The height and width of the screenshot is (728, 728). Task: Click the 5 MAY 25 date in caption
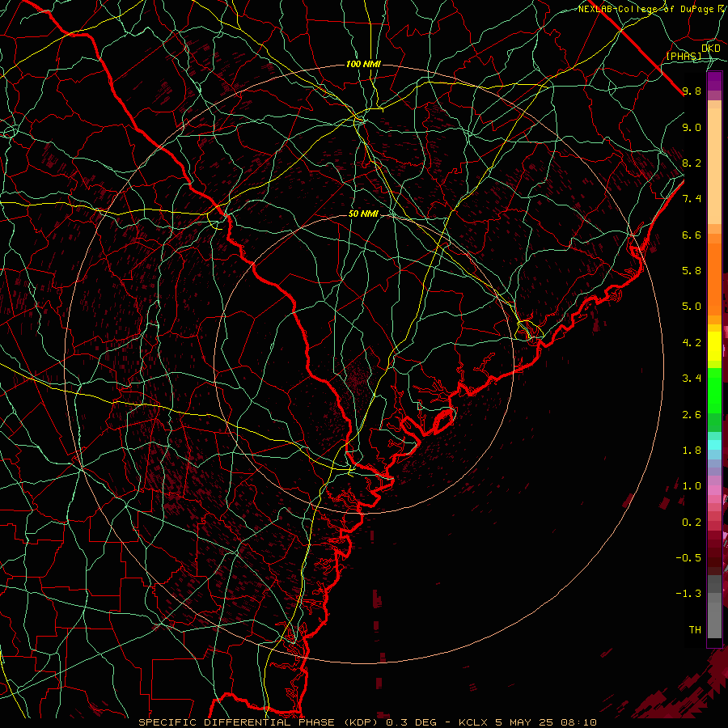point(524,722)
